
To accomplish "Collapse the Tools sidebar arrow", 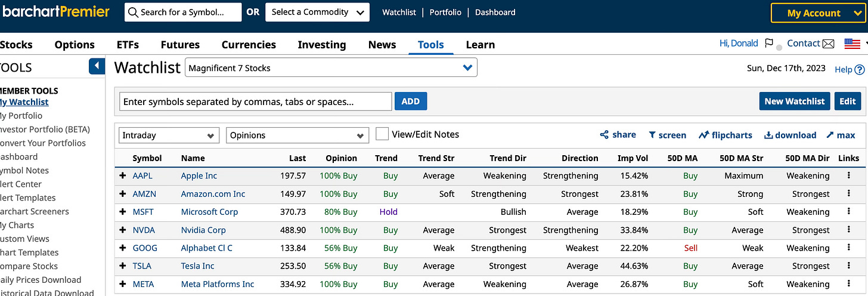I will coord(97,66).
